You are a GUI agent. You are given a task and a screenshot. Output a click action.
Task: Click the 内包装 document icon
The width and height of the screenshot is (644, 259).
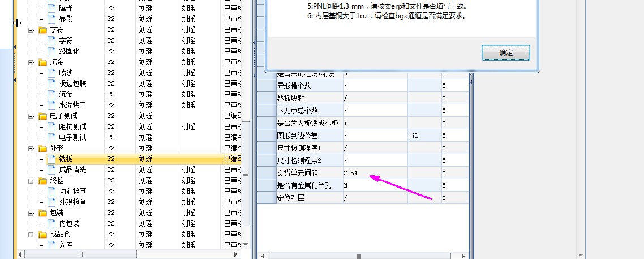[51, 224]
